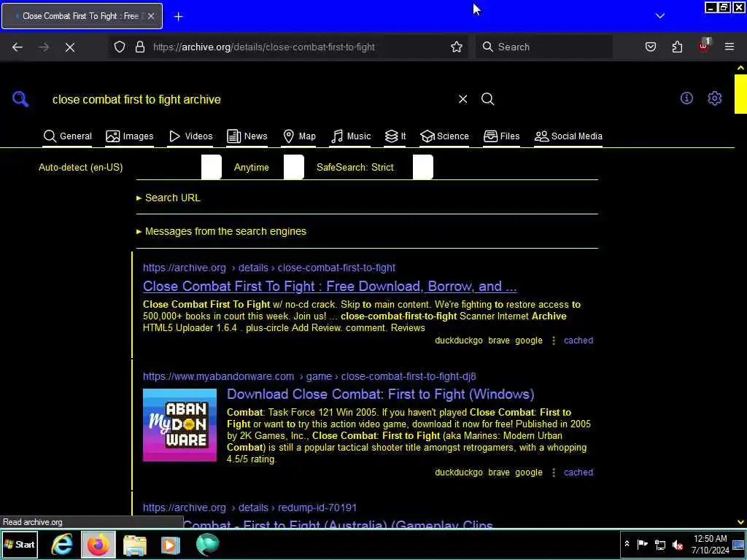Click the vertical scrollbar thumb
747x560 pixels.
click(740, 94)
